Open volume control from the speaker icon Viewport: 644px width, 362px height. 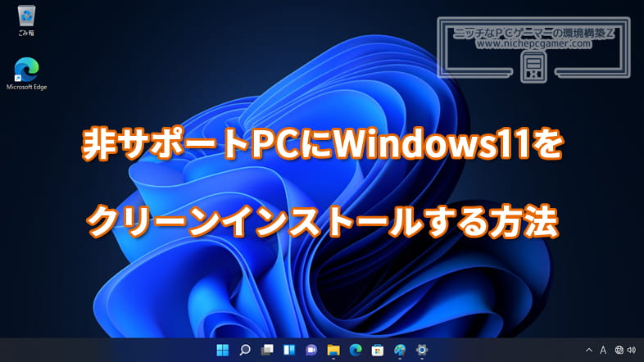[632, 350]
